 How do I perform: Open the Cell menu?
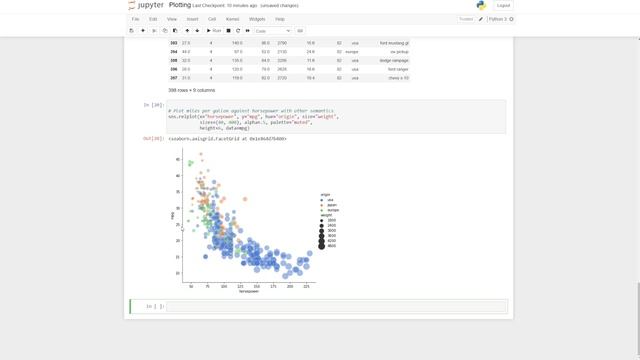[212, 19]
